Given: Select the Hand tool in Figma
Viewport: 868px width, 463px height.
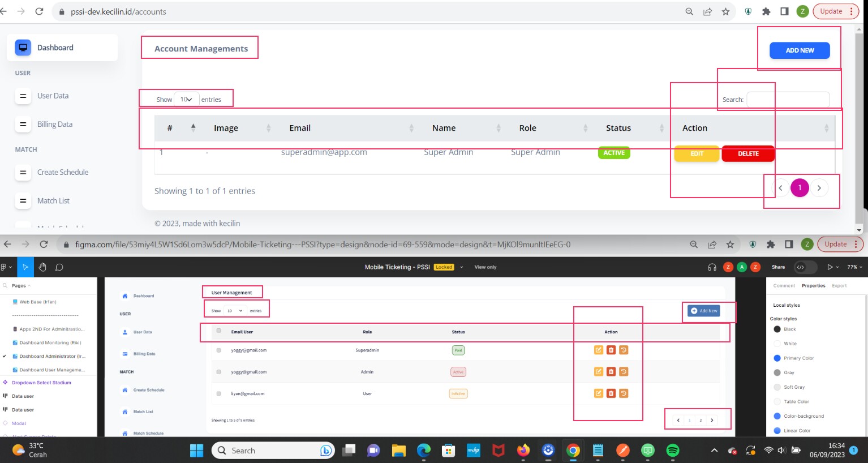Looking at the screenshot, I should (x=42, y=267).
